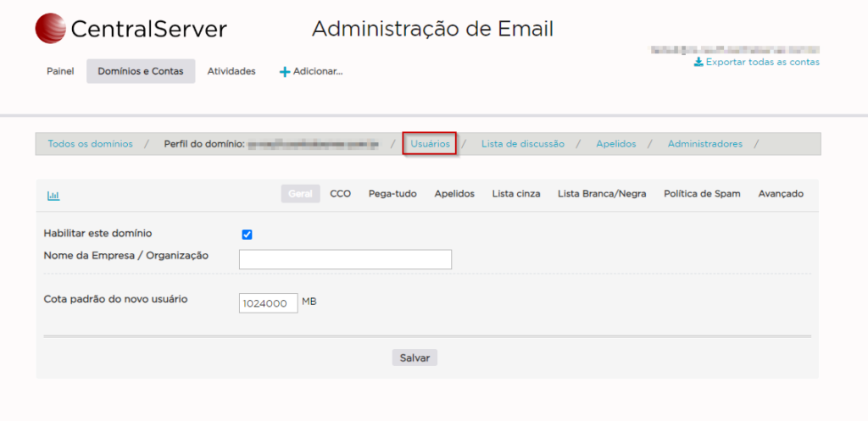Open the Política de Spam tab
Screen dimensions: 868x421
pos(702,194)
